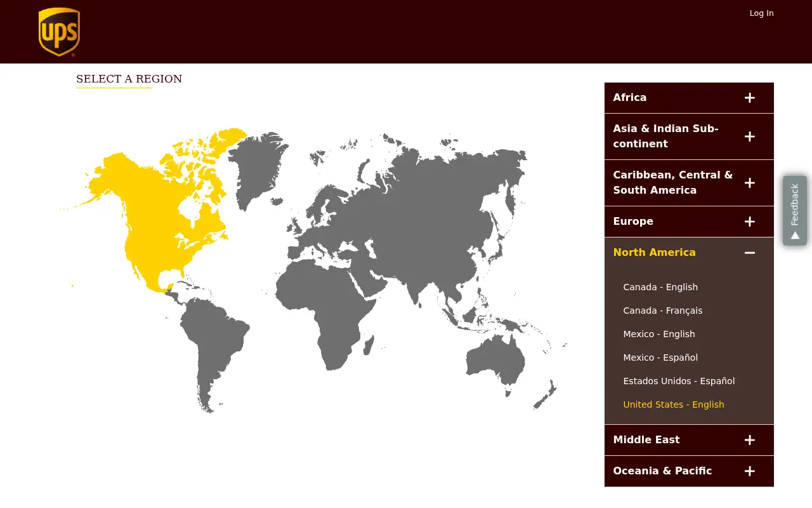Click the Africa region heading
The height and width of the screenshot is (508, 812).
630,98
